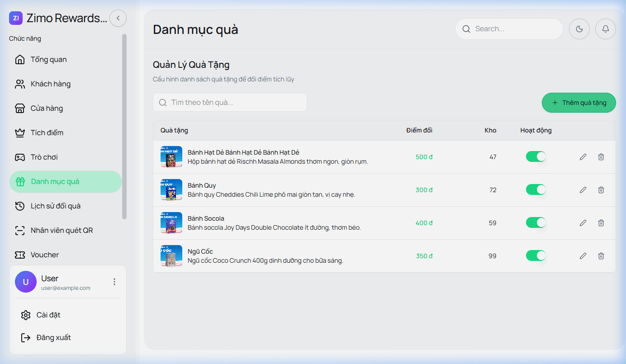Go to Lịch sử đổi quà page
The image size is (626, 364).
(x=55, y=206)
